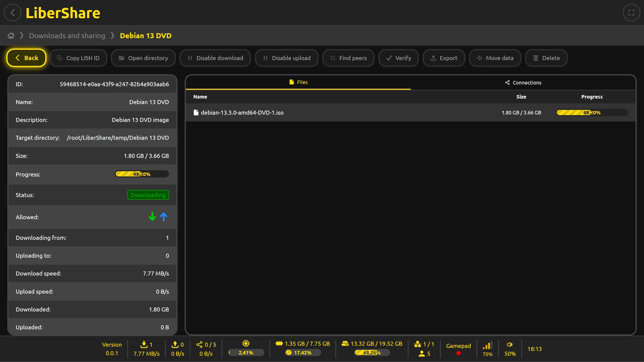The image size is (644, 362).
Task: Switch to the Files tab
Action: [298, 82]
